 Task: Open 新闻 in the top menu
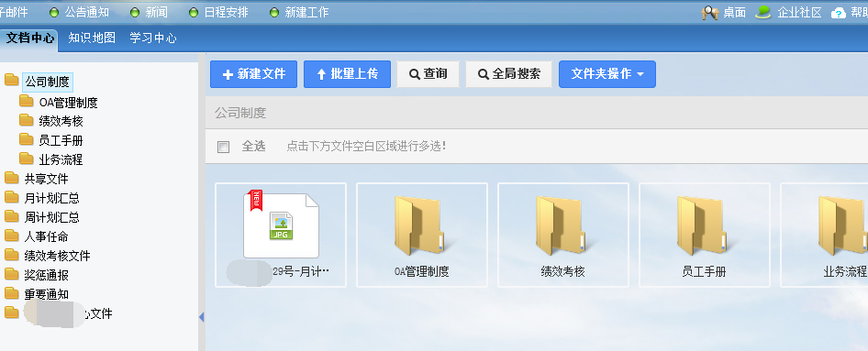click(x=157, y=12)
